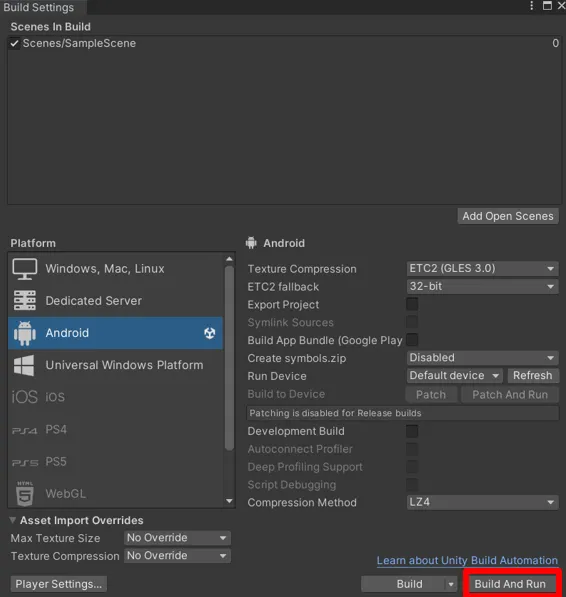
Task: Select the WebGL platform entry
Action: pyautogui.click(x=115, y=494)
